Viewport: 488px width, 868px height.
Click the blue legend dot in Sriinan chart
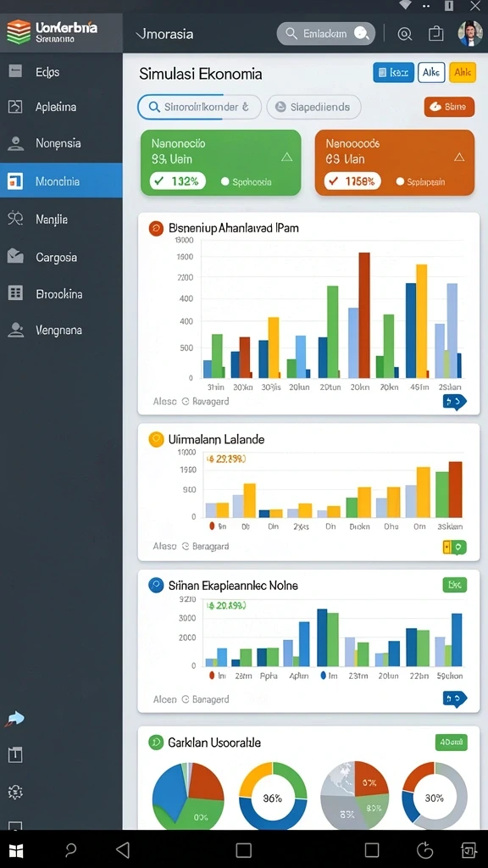pyautogui.click(x=323, y=676)
